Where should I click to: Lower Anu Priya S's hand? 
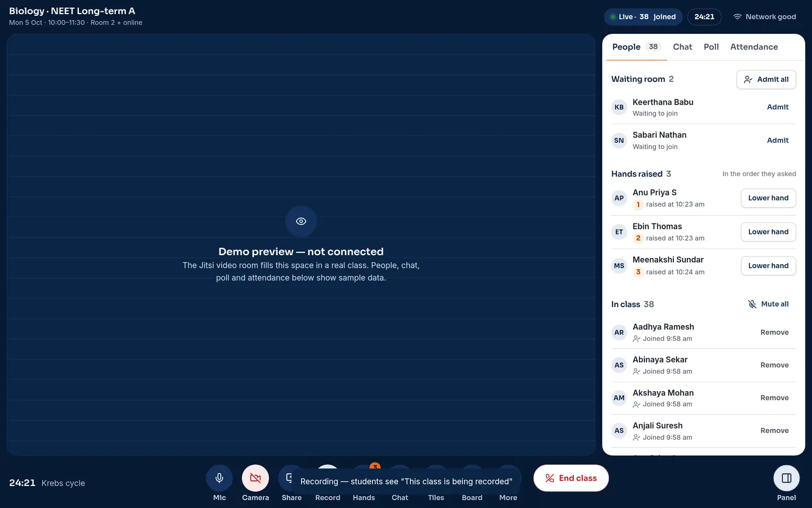click(x=769, y=198)
